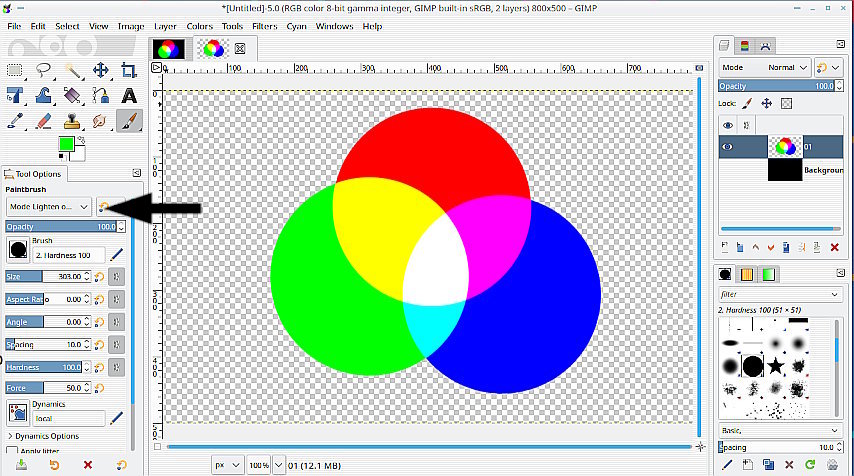
Task: Toggle link for Angle to brush native
Action: point(117,322)
